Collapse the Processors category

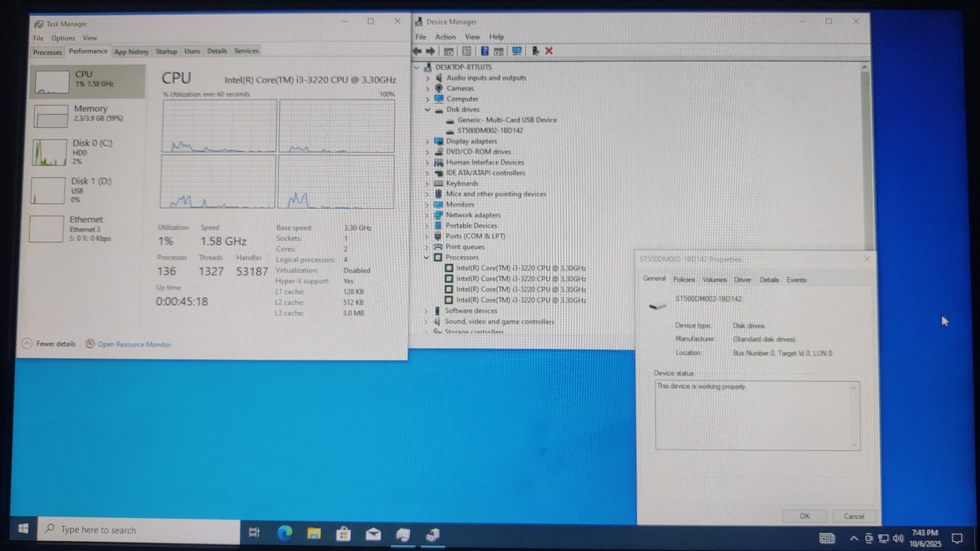(426, 258)
